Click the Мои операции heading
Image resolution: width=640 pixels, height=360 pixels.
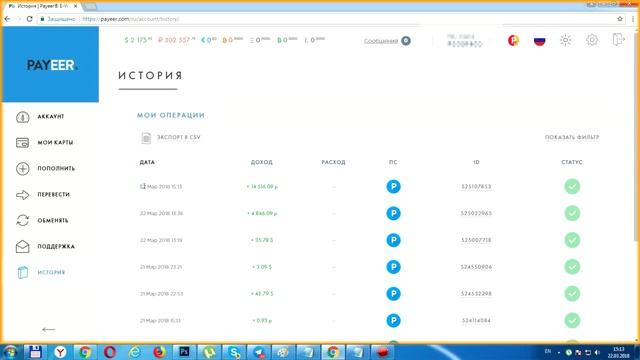coord(171,116)
